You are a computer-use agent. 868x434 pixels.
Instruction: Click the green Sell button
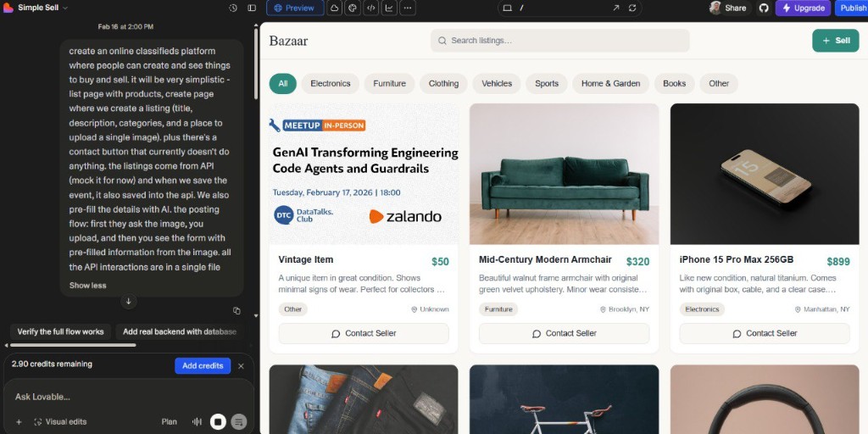pos(836,41)
